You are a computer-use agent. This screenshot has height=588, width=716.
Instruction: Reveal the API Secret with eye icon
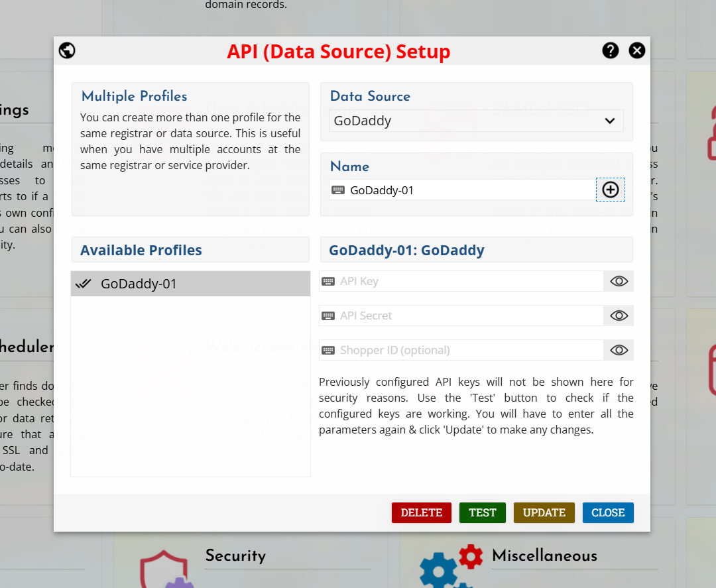point(619,316)
